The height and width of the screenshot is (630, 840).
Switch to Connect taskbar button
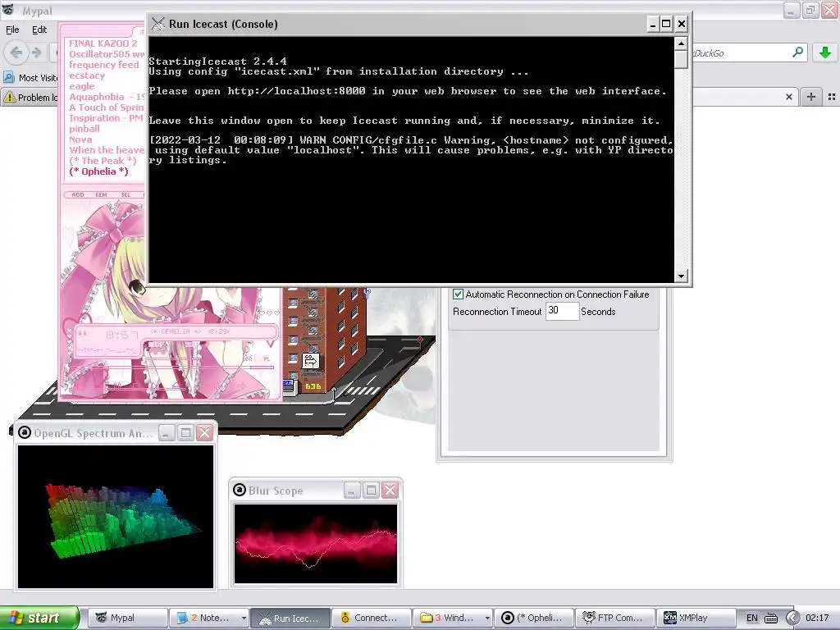(372, 618)
